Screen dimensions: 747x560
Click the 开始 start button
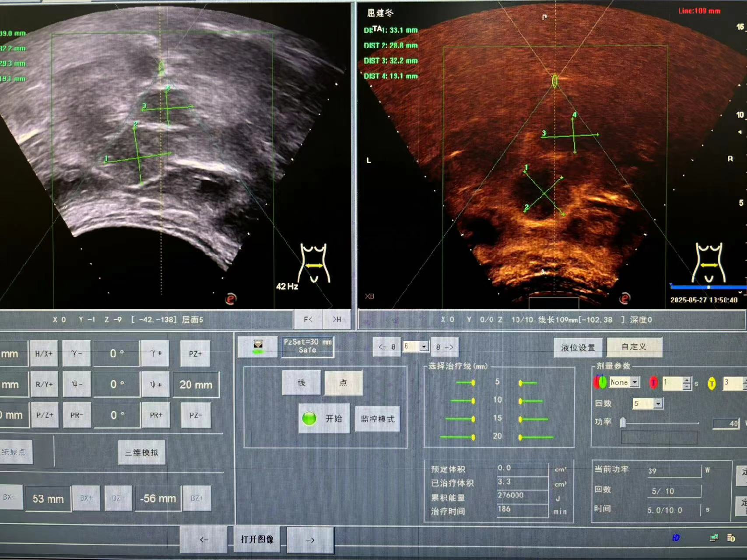[x=324, y=419]
